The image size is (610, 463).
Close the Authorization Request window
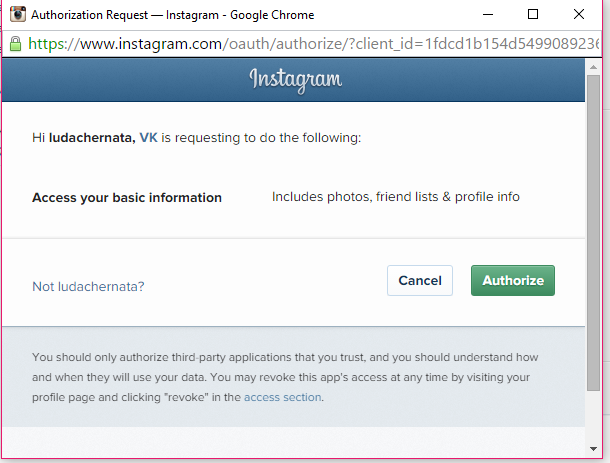[579, 14]
